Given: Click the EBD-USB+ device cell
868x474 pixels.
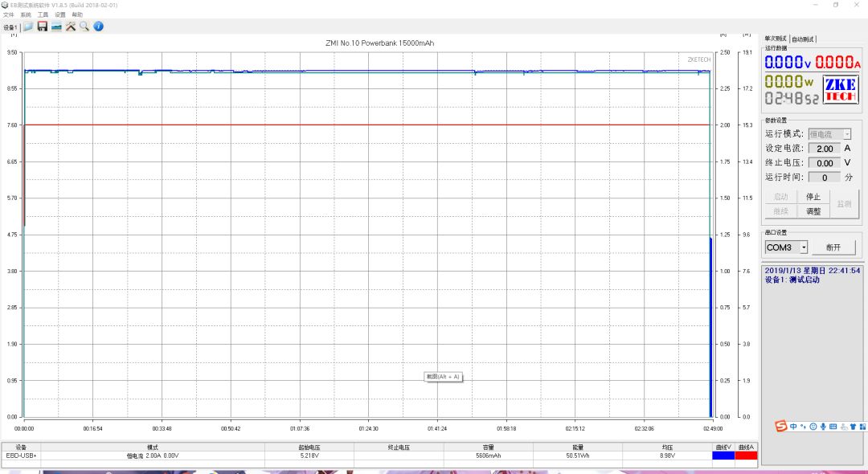Looking at the screenshot, I should pyautogui.click(x=21, y=456).
